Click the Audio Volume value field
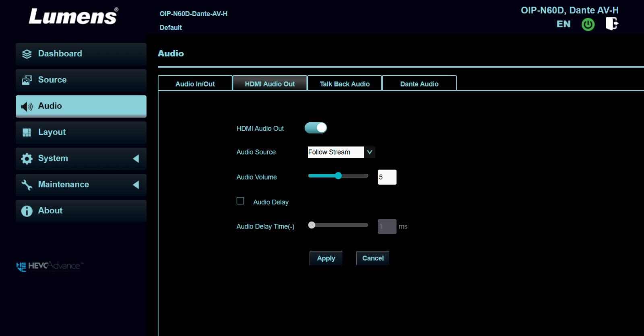644x336 pixels. [x=387, y=177]
